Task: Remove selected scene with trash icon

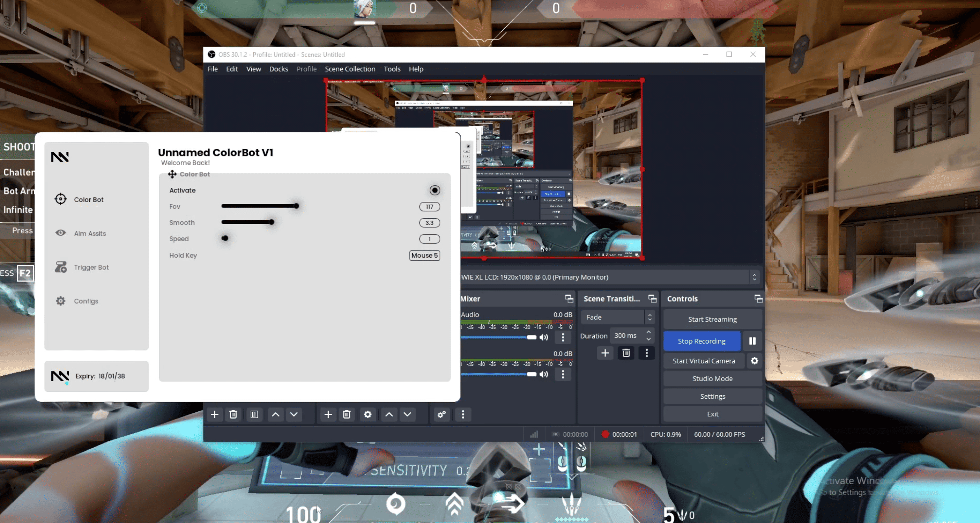Action: (x=233, y=414)
